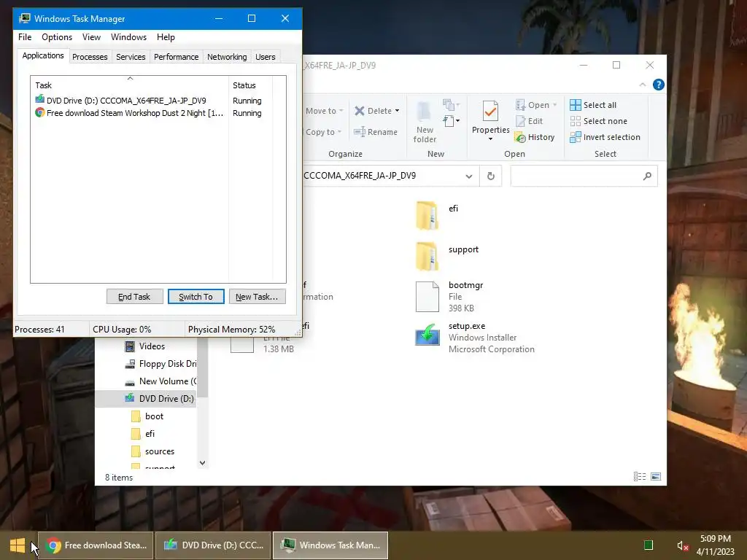This screenshot has width=747, height=560.
Task: Click the Chrome icon in the task list
Action: 39,113
